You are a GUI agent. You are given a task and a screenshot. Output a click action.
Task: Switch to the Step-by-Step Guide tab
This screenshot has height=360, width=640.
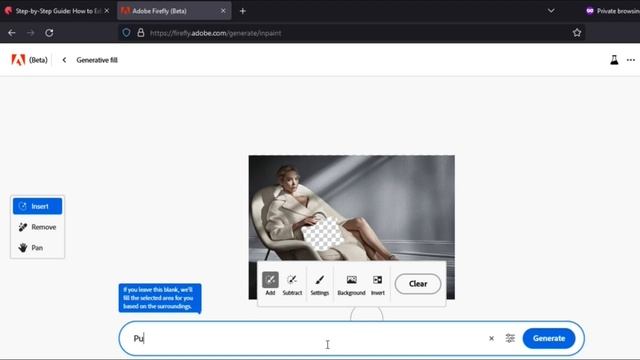tap(57, 11)
